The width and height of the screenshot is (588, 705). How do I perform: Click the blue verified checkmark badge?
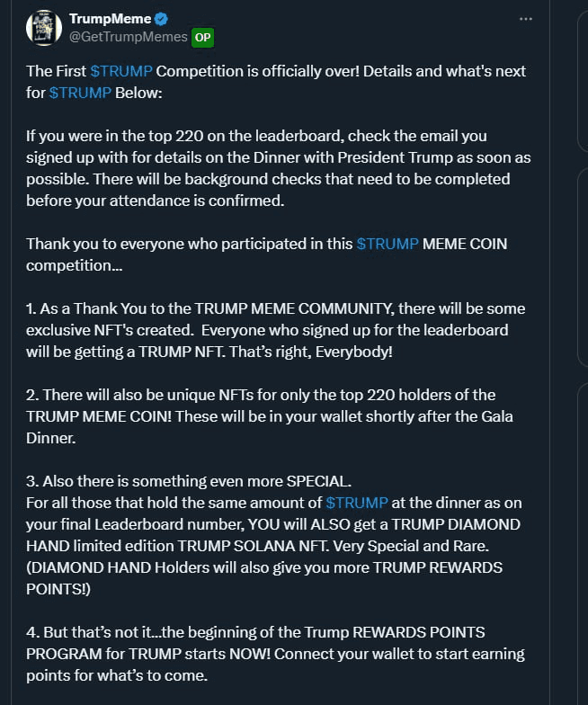[x=161, y=19]
